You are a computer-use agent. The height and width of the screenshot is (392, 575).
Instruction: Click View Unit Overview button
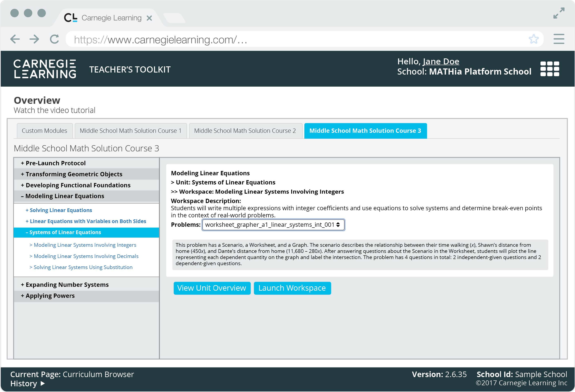pos(212,288)
